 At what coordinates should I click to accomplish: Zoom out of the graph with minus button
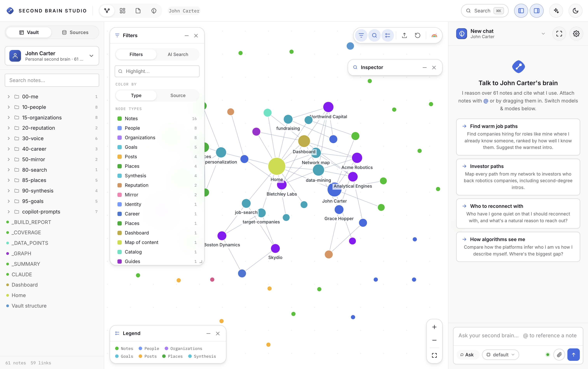(x=434, y=340)
